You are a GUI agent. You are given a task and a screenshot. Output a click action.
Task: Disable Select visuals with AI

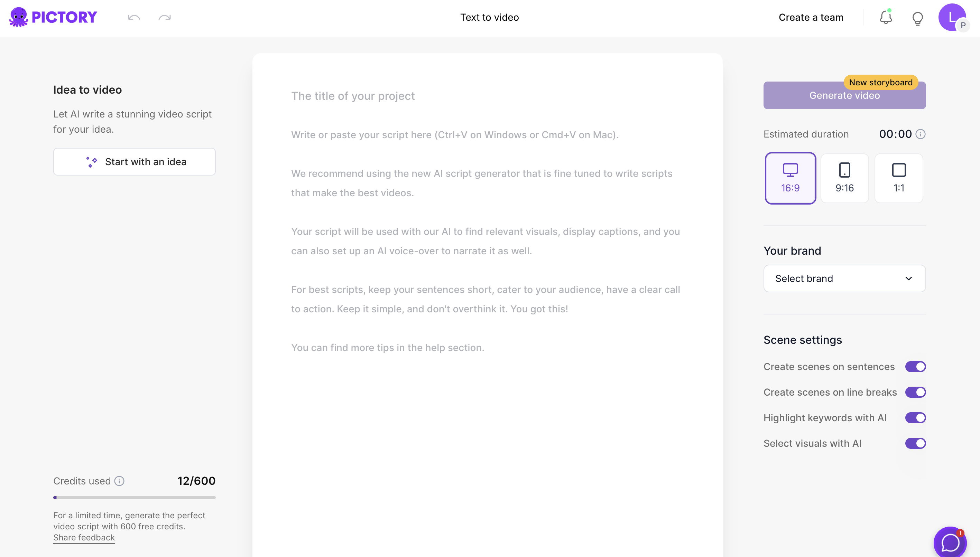point(915,443)
